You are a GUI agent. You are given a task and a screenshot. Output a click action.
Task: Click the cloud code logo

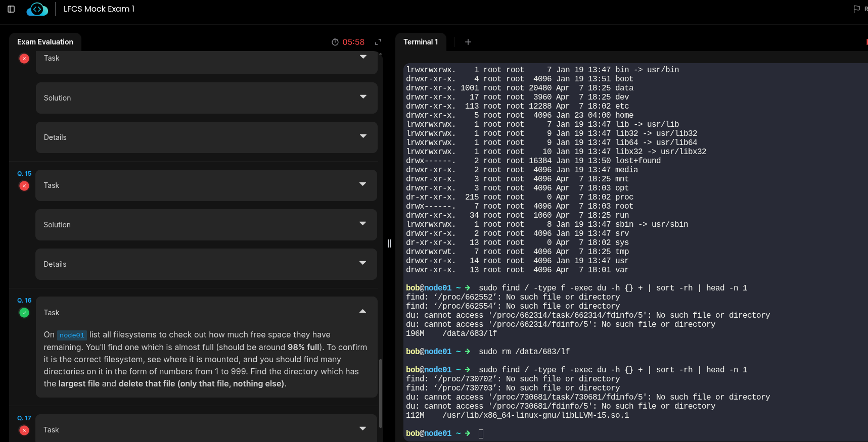tap(37, 9)
